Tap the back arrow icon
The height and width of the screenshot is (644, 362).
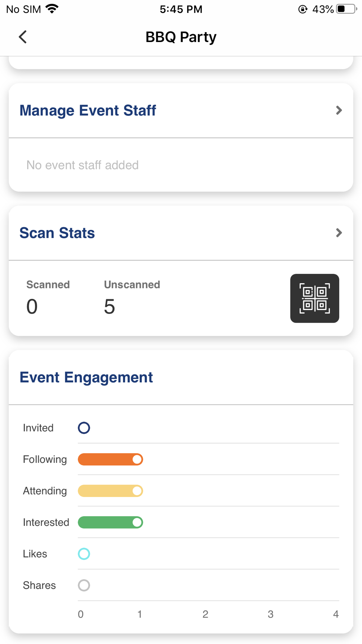pos(23,37)
